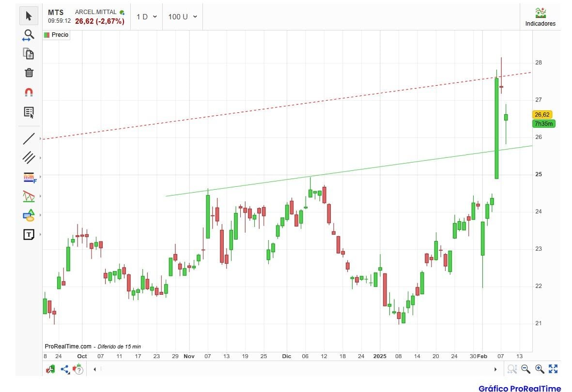This screenshot has width=572, height=392.
Task: Click the 09:59:12 timestamp
Action: 59,21
